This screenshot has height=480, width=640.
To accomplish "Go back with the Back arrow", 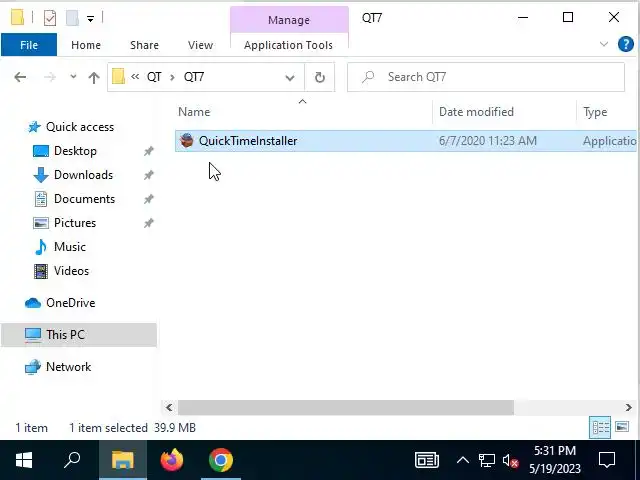I will pos(20,77).
